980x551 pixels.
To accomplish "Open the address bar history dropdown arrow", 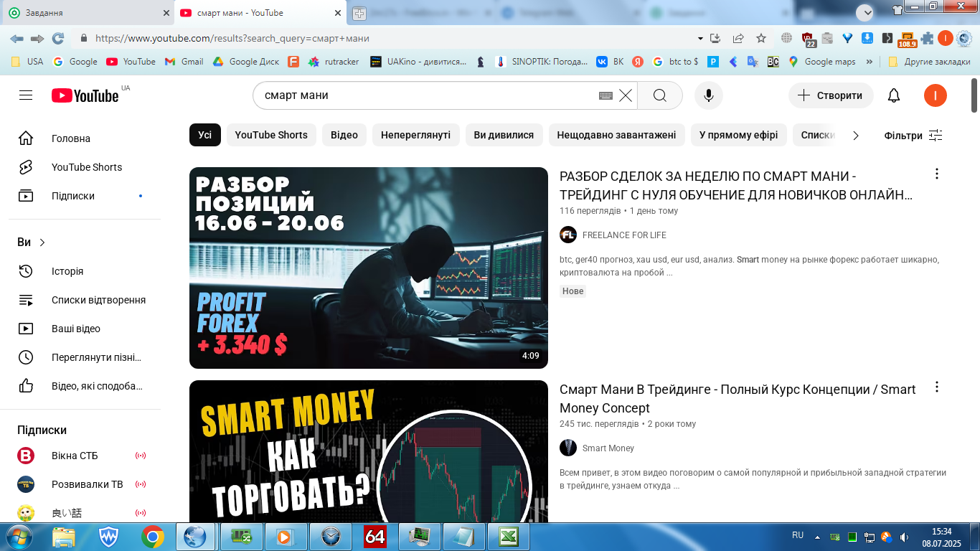I will (700, 38).
